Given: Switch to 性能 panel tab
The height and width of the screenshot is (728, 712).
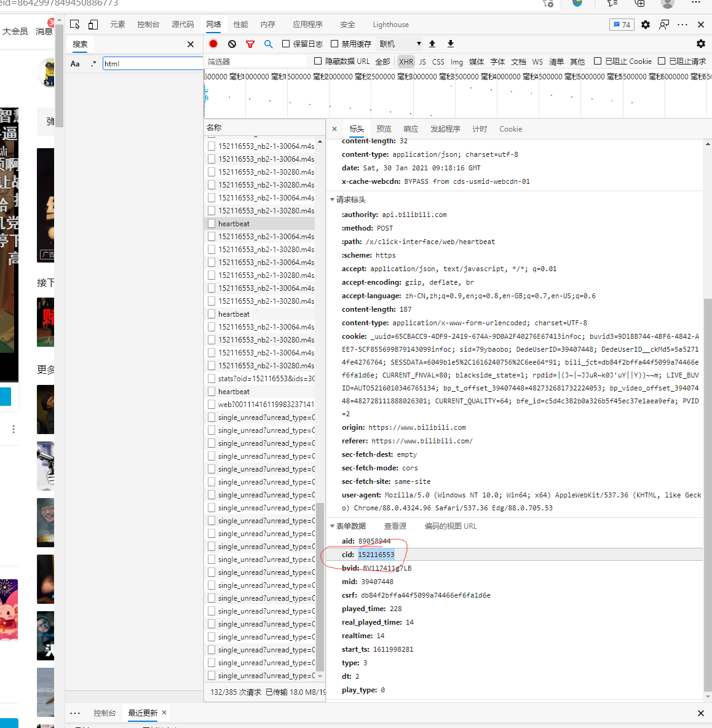Looking at the screenshot, I should coord(240,25).
